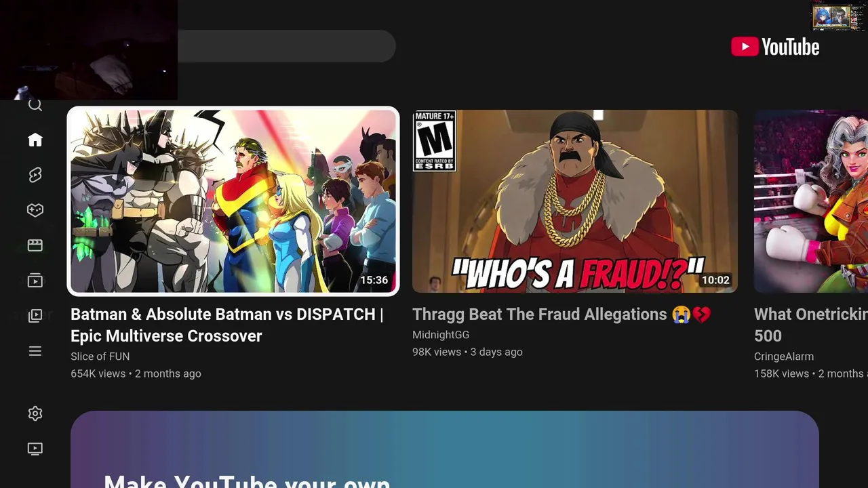This screenshot has height=488, width=868.
Task: Open the Batman & Absolute Batman title link
Action: [227, 325]
